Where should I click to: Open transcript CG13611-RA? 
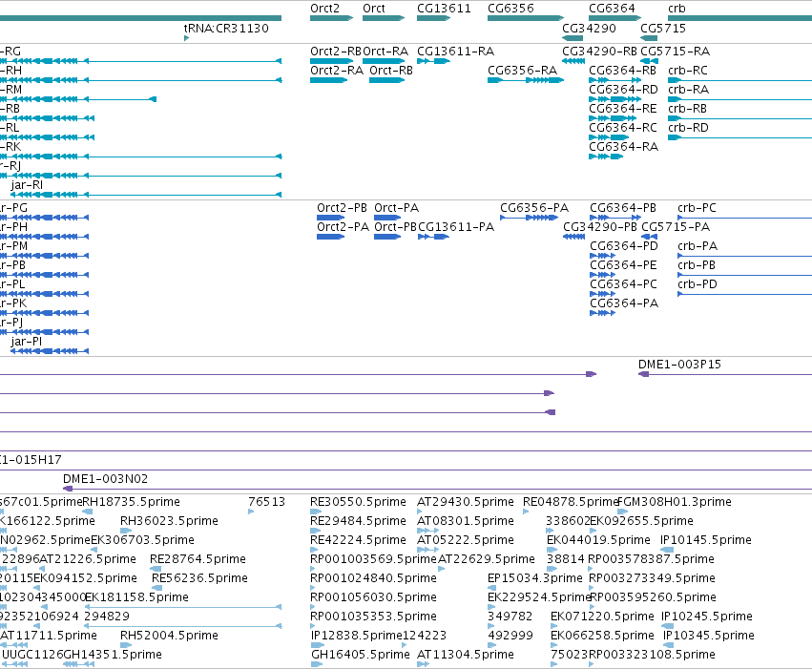tap(433, 61)
